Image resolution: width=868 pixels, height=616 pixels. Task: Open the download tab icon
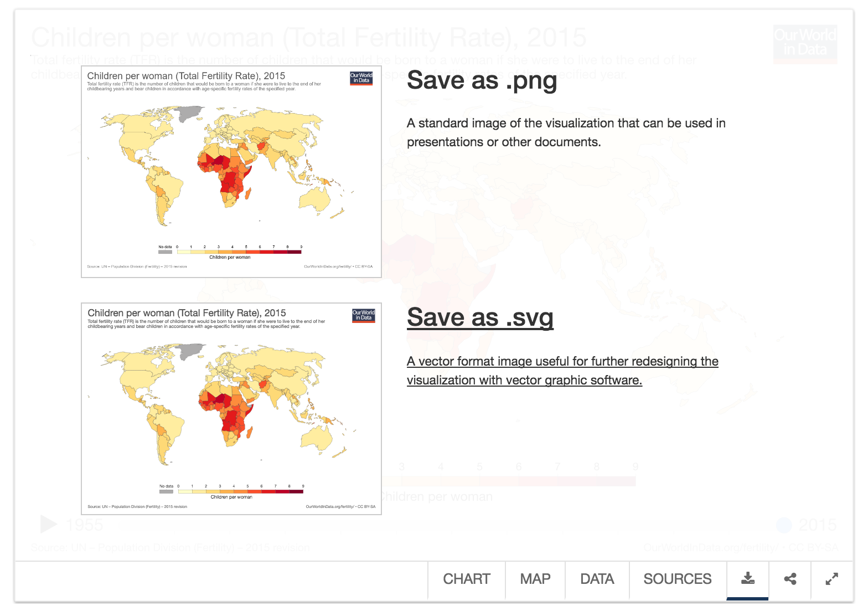[x=748, y=579]
